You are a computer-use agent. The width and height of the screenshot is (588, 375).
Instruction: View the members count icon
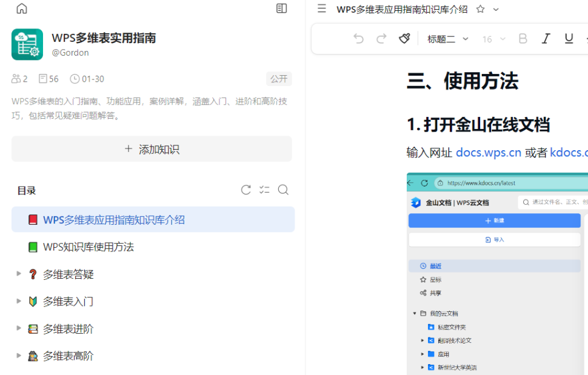[16, 79]
